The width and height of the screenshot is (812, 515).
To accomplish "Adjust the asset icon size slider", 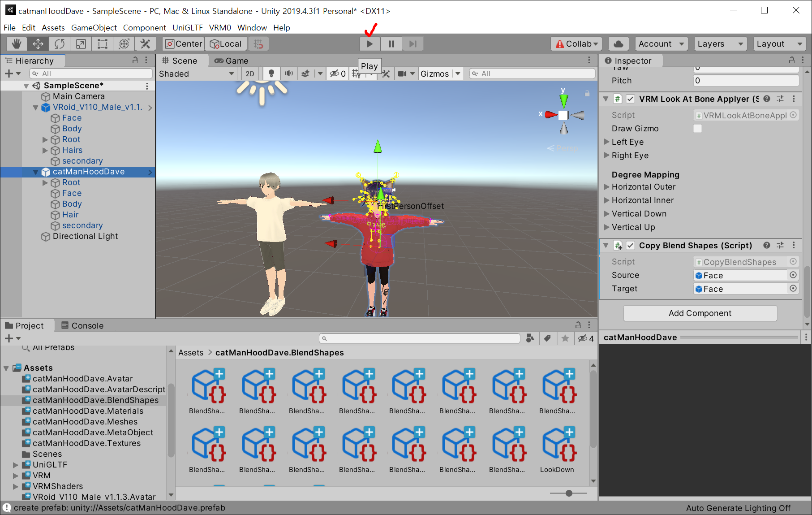I will pyautogui.click(x=568, y=493).
